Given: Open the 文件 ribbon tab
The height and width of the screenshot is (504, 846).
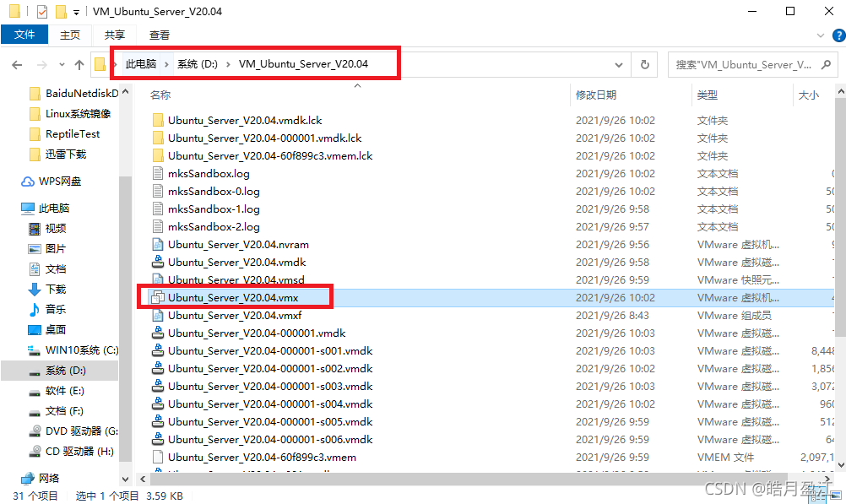Looking at the screenshot, I should 24,35.
